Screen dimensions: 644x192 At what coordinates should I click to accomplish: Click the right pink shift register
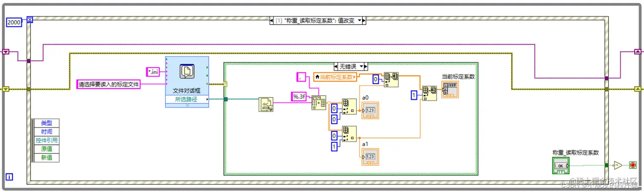click(637, 52)
